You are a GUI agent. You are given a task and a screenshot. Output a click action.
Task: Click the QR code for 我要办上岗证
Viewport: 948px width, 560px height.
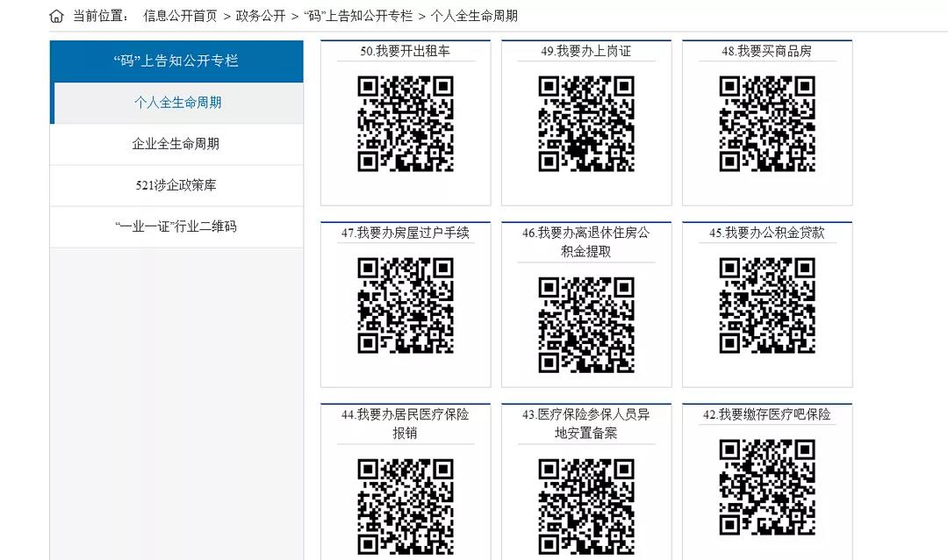tap(586, 124)
